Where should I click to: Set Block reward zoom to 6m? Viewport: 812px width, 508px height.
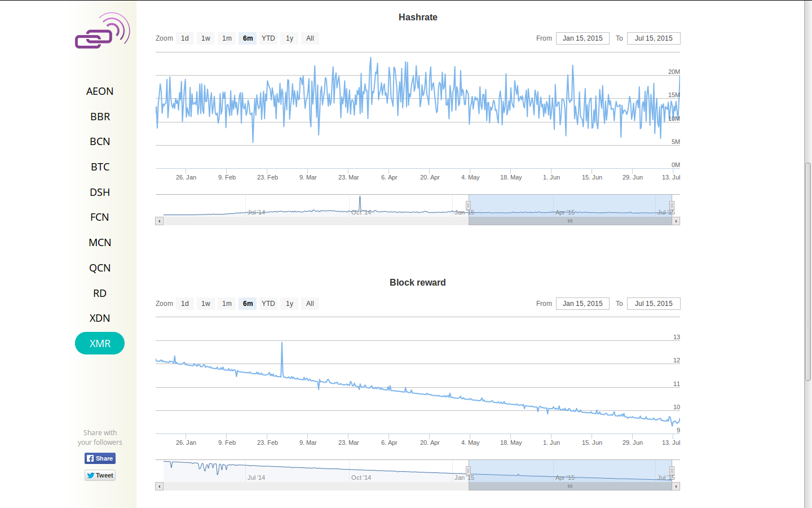point(248,304)
